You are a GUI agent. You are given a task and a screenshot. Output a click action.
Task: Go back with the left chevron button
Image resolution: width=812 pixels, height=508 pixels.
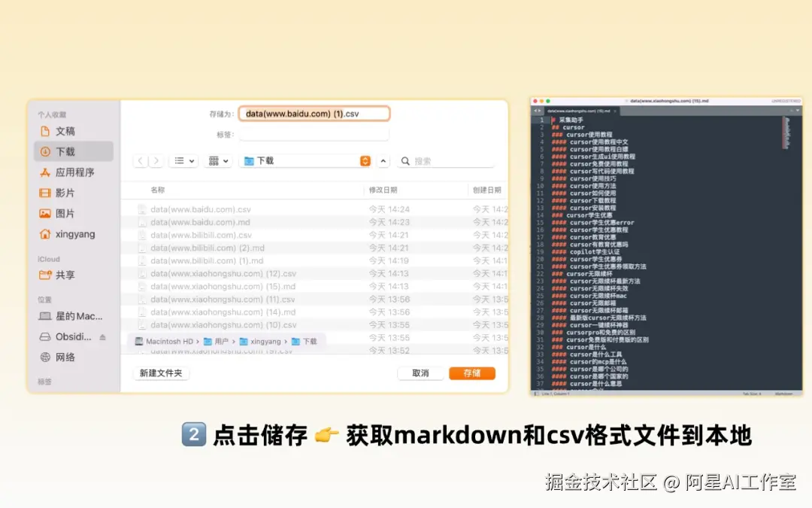tap(141, 161)
